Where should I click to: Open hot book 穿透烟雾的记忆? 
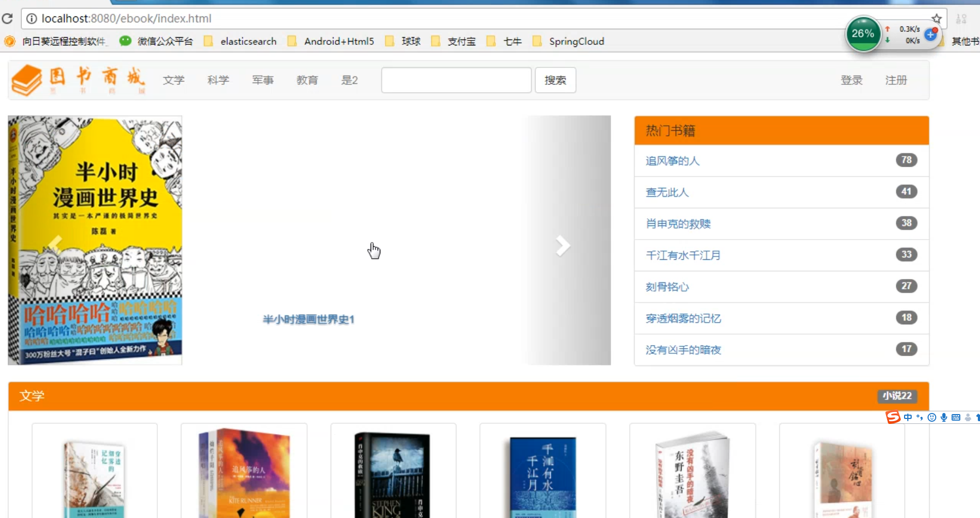(683, 318)
